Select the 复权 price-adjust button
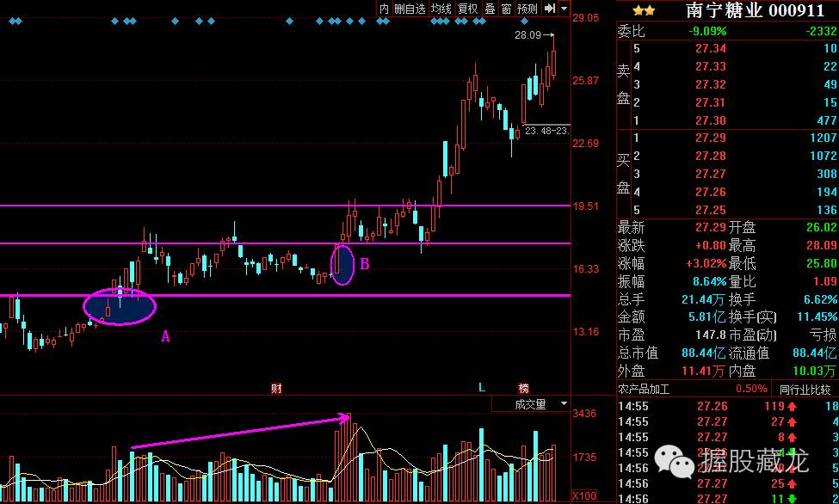839x504 pixels. tap(467, 9)
